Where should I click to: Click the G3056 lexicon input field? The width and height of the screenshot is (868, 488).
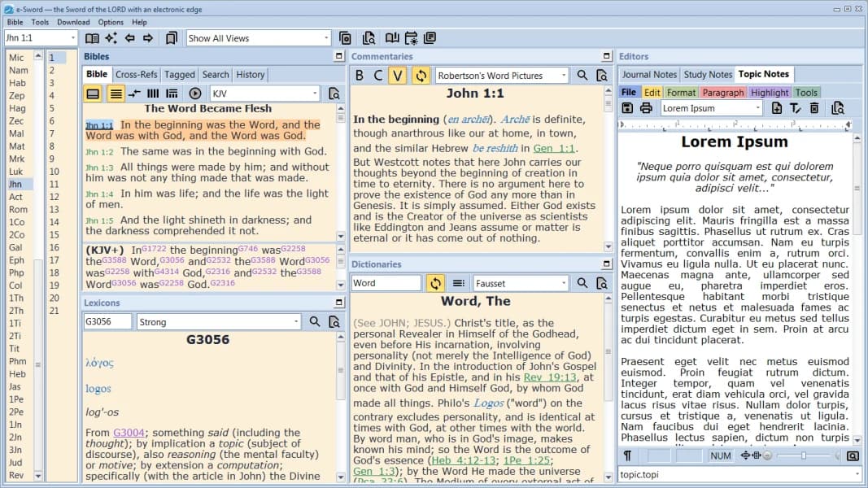[x=107, y=321]
